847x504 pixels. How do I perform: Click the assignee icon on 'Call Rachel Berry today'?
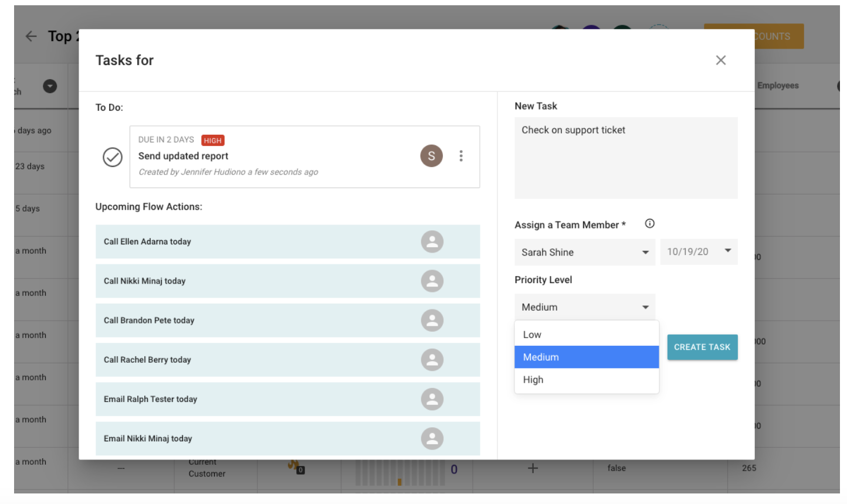432,360
